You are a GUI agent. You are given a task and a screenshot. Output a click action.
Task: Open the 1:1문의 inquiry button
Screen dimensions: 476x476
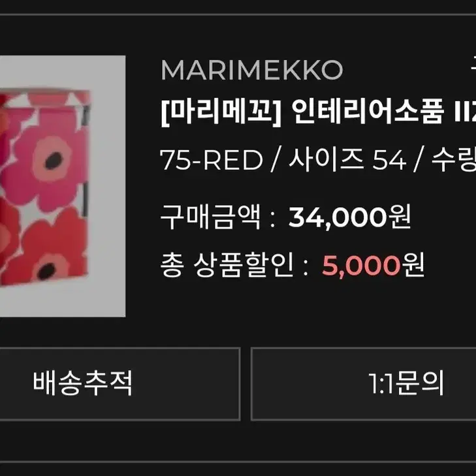coord(364,384)
